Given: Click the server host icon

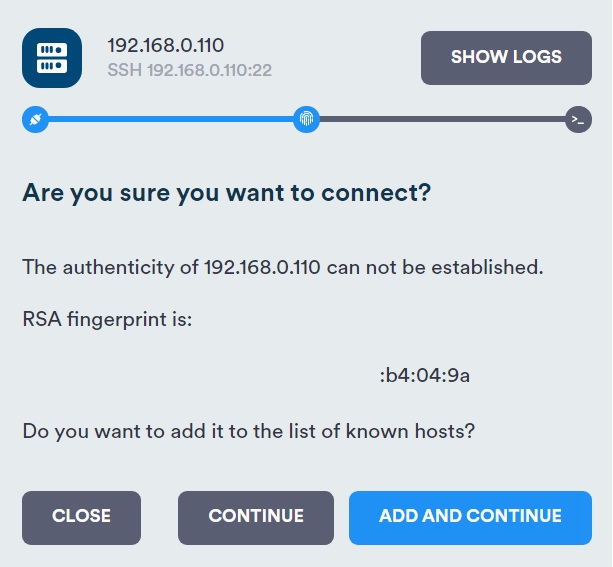Looking at the screenshot, I should click(52, 58).
